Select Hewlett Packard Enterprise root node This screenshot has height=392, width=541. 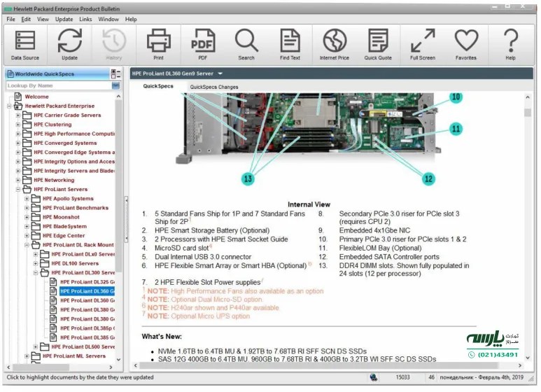click(59, 106)
